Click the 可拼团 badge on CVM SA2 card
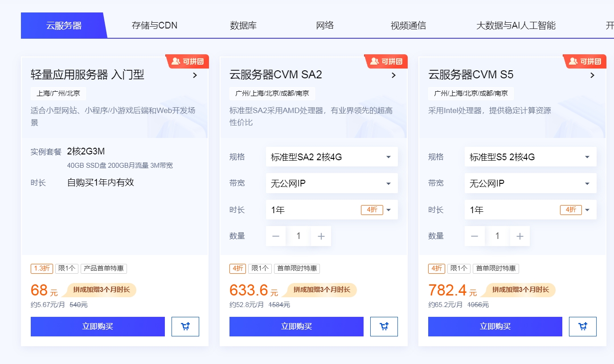This screenshot has width=614, height=364. 386,61
